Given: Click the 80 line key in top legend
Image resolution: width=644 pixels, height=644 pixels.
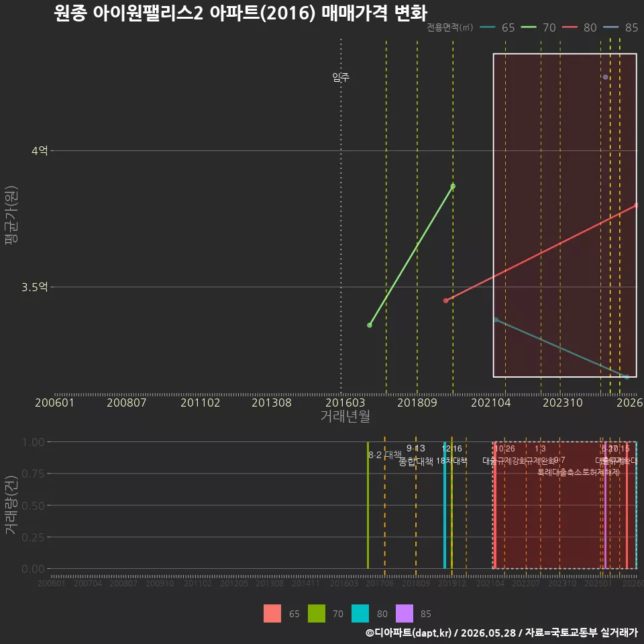Looking at the screenshot, I should tap(570, 28).
